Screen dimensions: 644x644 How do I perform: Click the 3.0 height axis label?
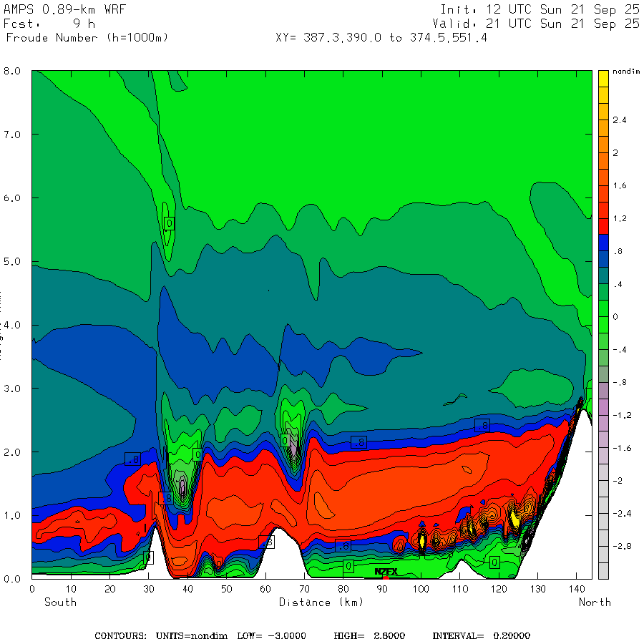(12, 389)
